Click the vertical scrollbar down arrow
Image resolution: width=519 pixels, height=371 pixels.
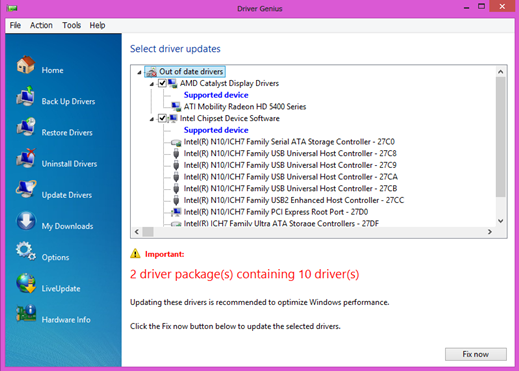[x=500, y=221]
